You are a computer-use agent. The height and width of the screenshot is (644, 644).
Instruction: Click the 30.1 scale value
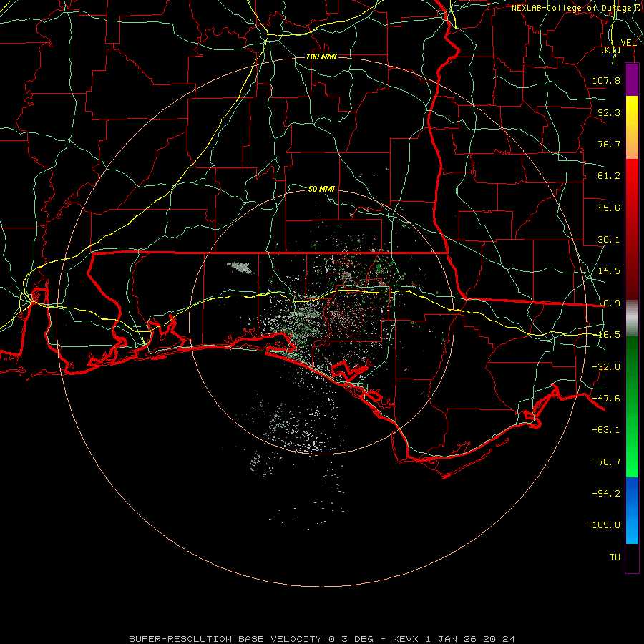609,240
